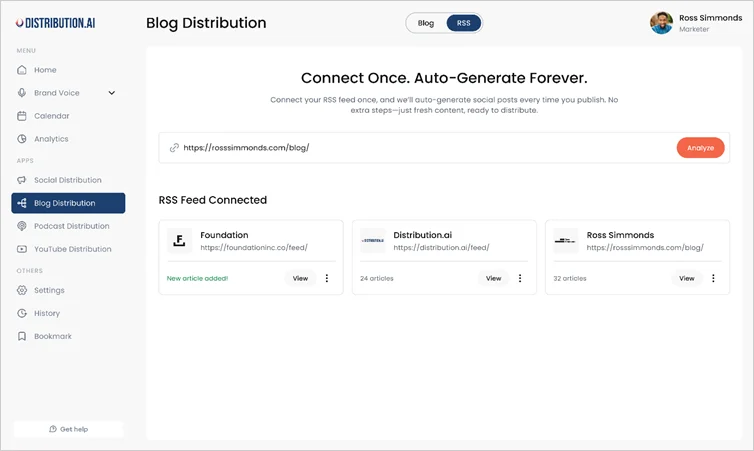The width and height of the screenshot is (754, 451).
Task: Click New article added! status
Action: click(197, 278)
